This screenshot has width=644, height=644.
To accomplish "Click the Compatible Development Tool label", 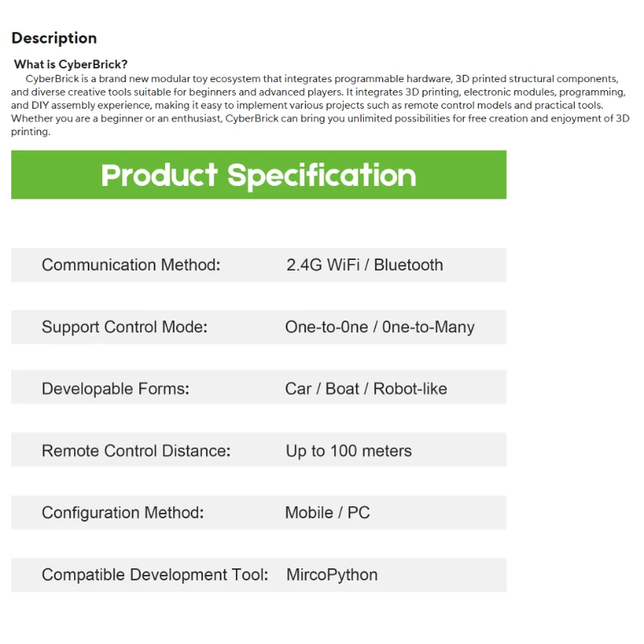I will (155, 575).
